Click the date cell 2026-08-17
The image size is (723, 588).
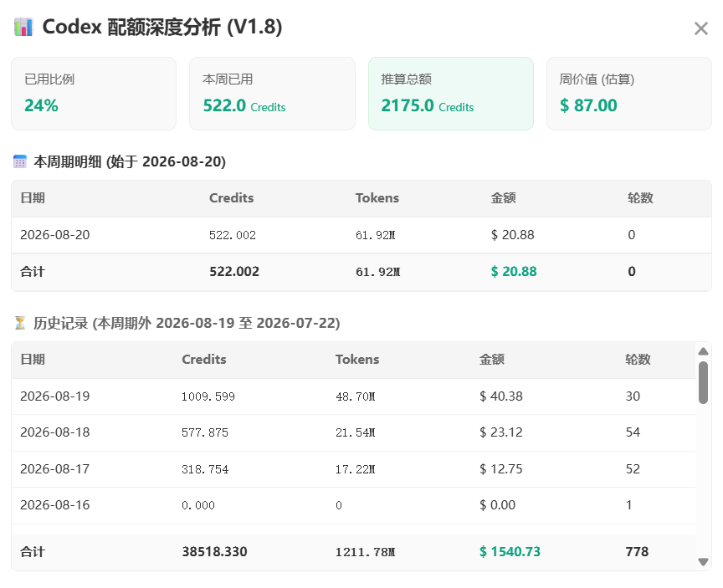[x=55, y=469]
